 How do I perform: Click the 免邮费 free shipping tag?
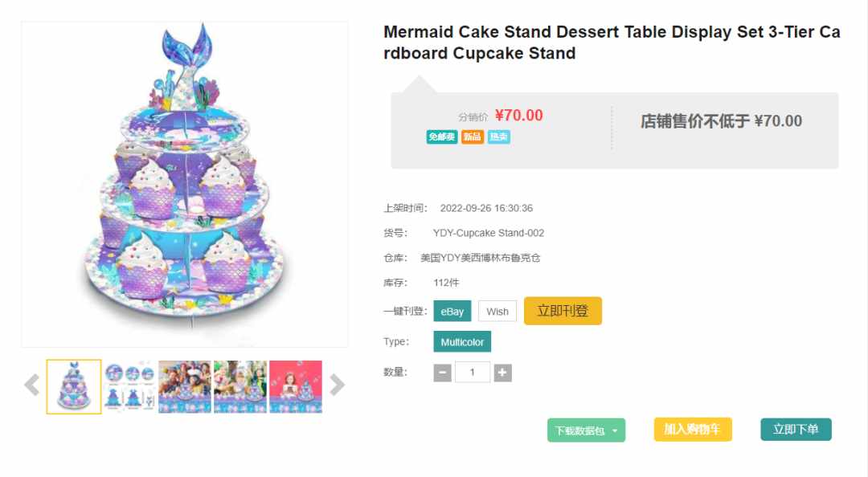[x=442, y=137]
